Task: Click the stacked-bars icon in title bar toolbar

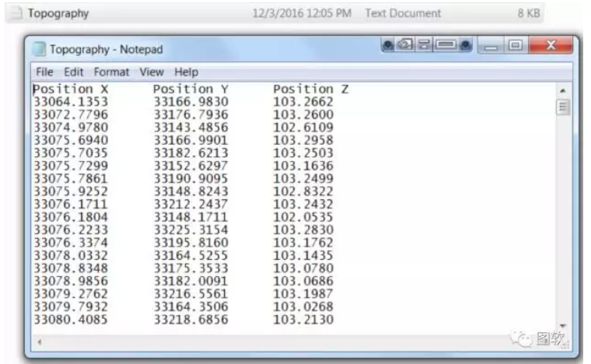Action: (424, 45)
